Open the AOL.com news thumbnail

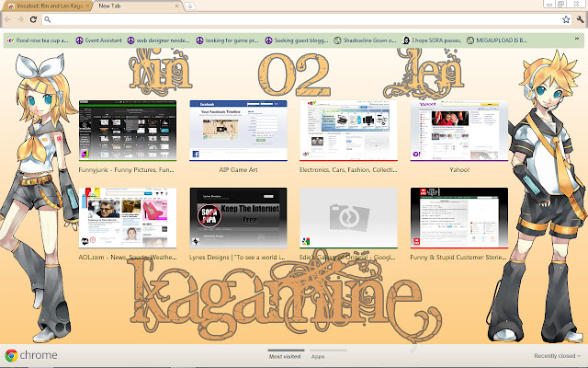point(128,218)
